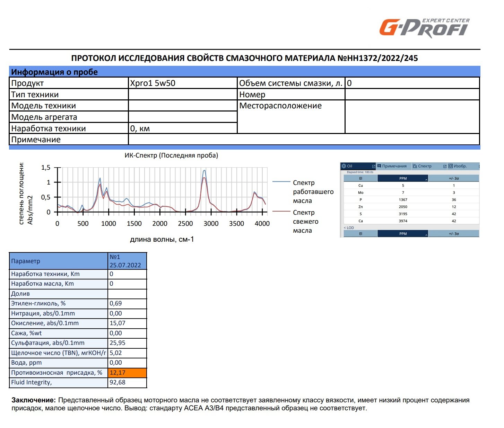Click the chart icon beside Спектр
Image resolution: width=504 pixels, height=428 pixels.
click(x=415, y=166)
